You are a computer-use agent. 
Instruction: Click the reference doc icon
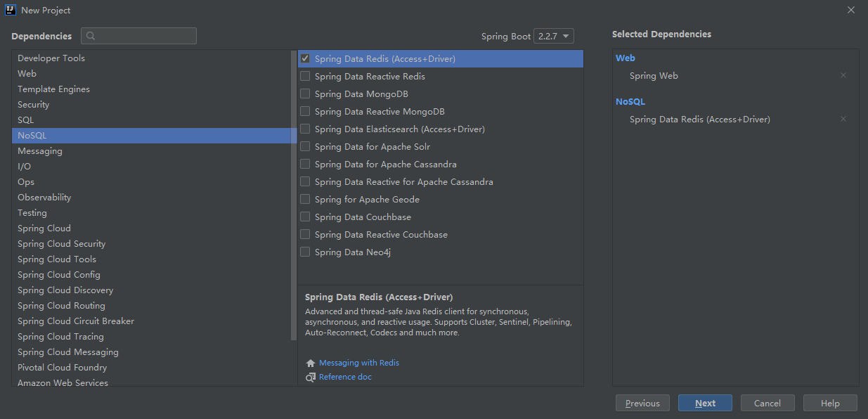click(x=311, y=378)
